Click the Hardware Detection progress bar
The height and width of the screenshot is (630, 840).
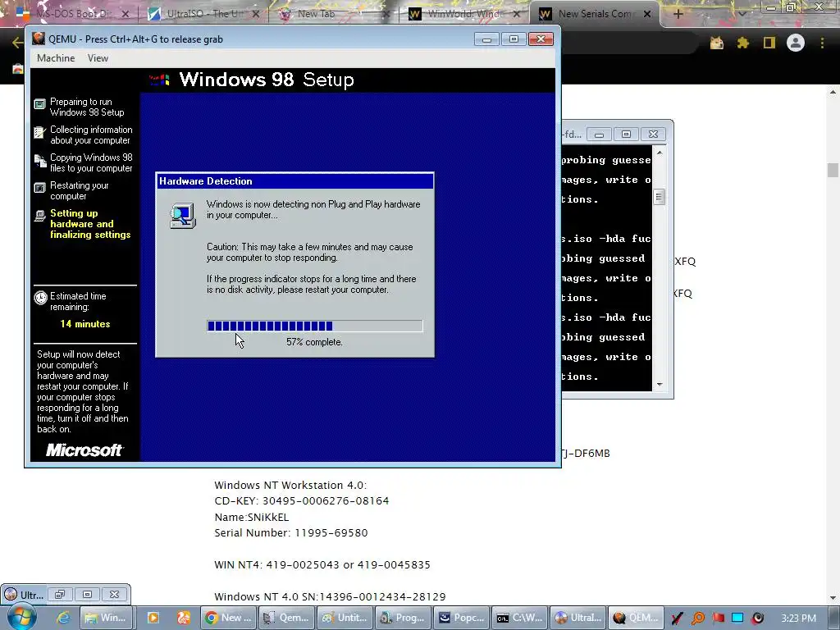pyautogui.click(x=315, y=326)
